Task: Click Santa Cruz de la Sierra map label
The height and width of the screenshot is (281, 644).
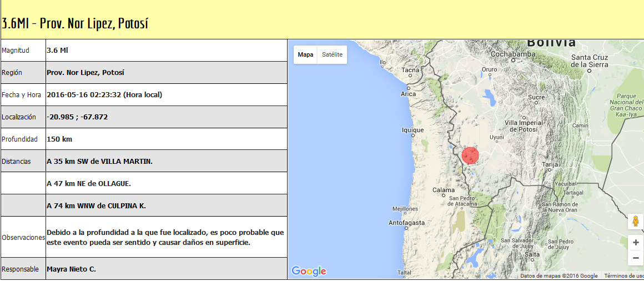Action: tap(590, 61)
